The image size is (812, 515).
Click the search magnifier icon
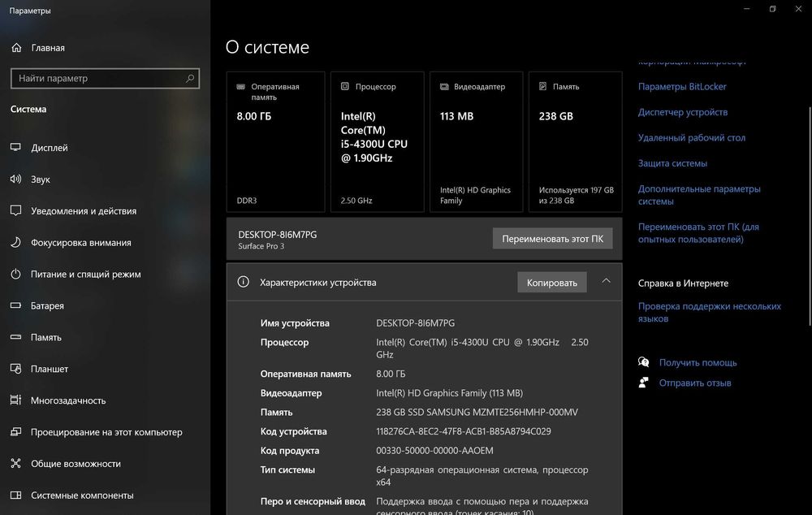tap(190, 78)
